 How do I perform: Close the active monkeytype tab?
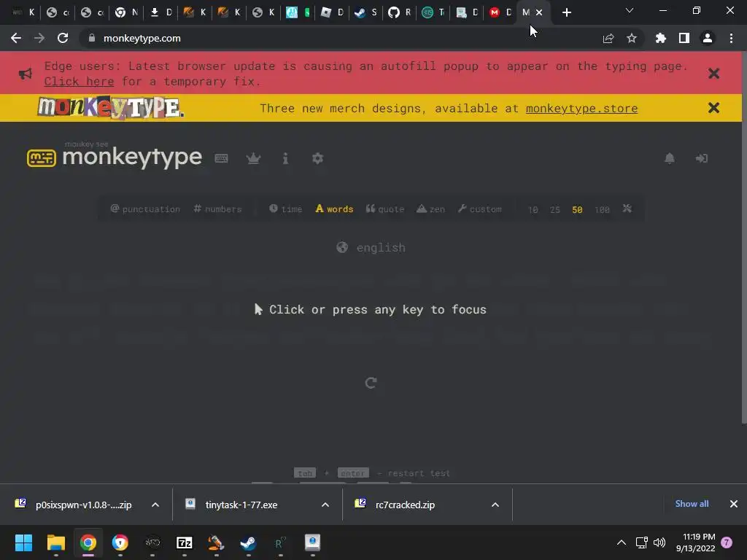pos(539,12)
